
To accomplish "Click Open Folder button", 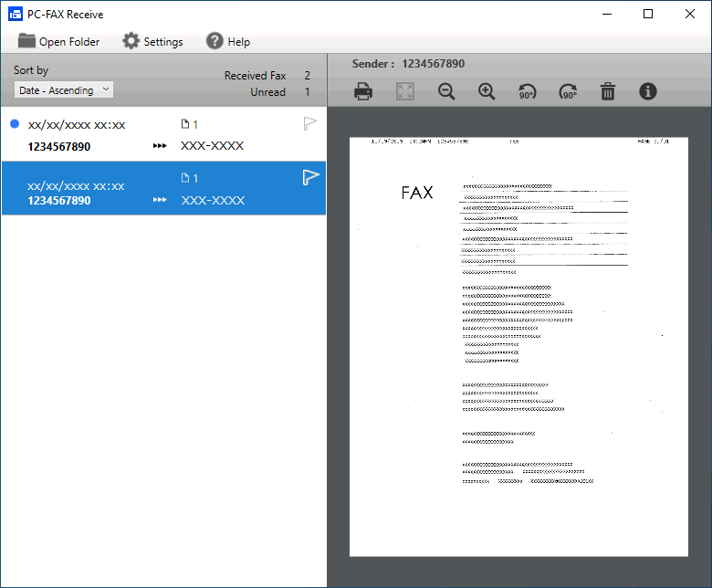I will (x=58, y=41).
